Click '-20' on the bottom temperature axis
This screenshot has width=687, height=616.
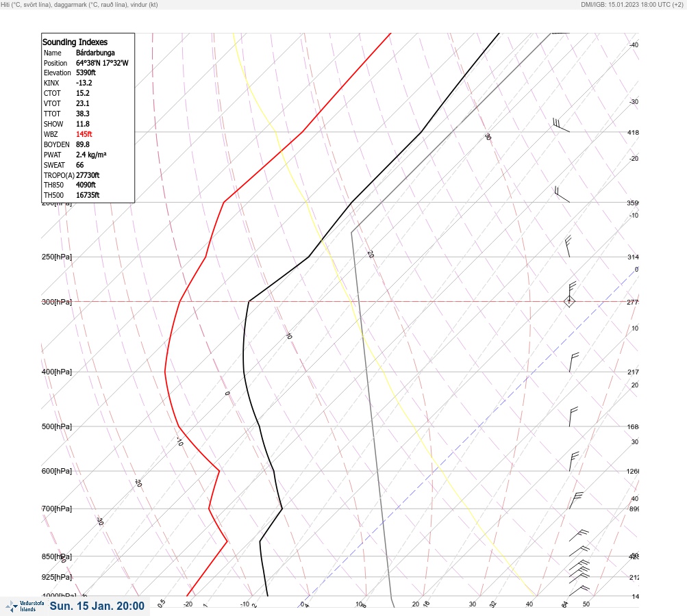pyautogui.click(x=188, y=604)
